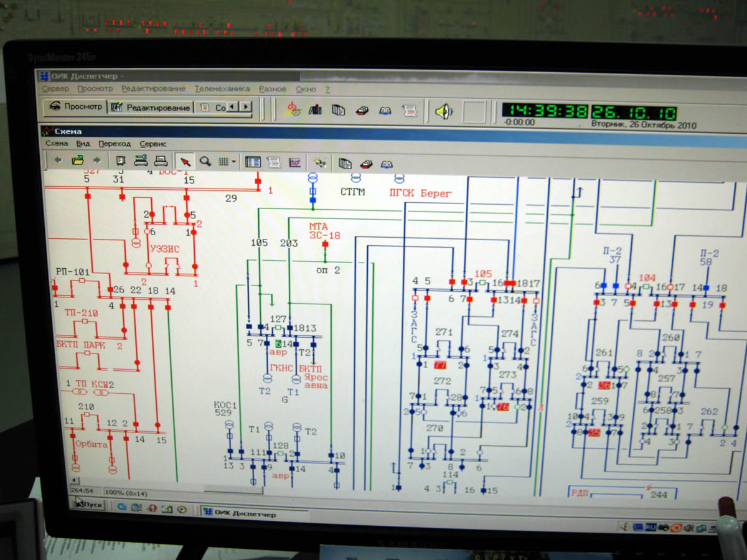Open the Переход menu in Схема window
Viewport: 747px width, 560px height.
[x=115, y=144]
